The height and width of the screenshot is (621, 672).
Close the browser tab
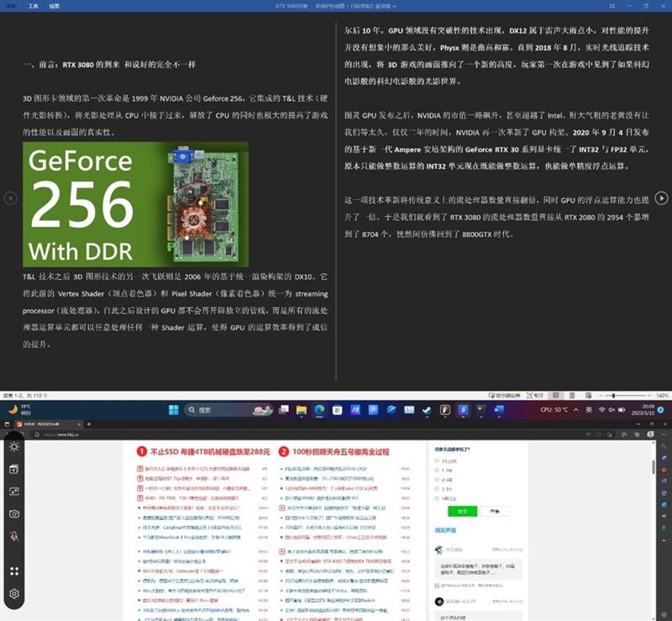pos(79,424)
